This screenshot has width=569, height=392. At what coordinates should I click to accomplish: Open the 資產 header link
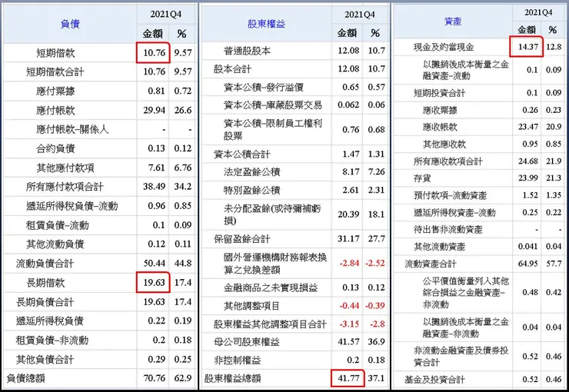(x=453, y=22)
